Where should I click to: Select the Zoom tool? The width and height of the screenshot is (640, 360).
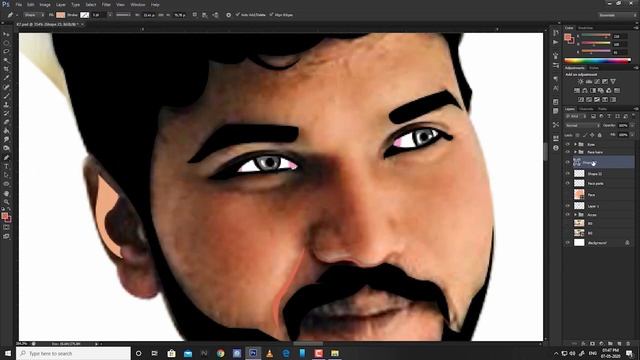coord(6,202)
